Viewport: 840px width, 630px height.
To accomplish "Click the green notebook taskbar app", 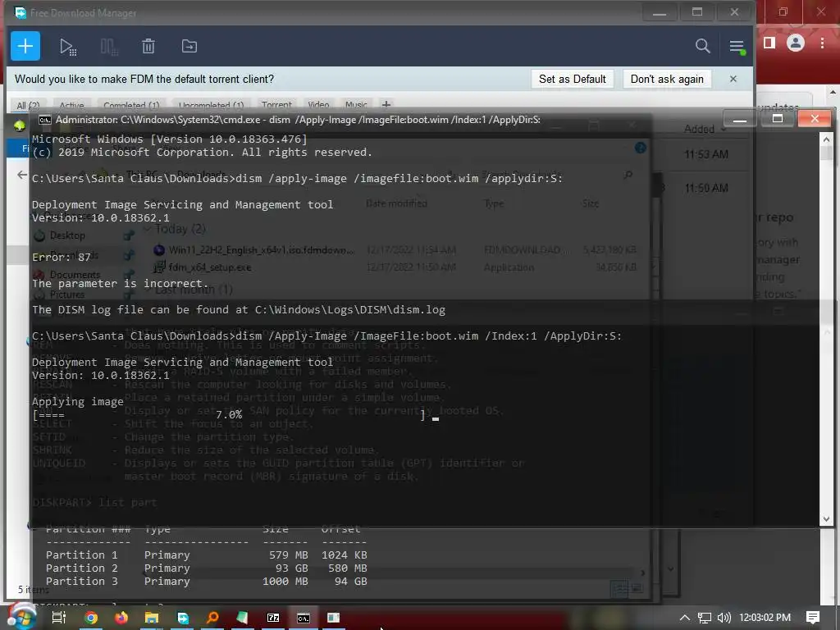I will coord(242,618).
